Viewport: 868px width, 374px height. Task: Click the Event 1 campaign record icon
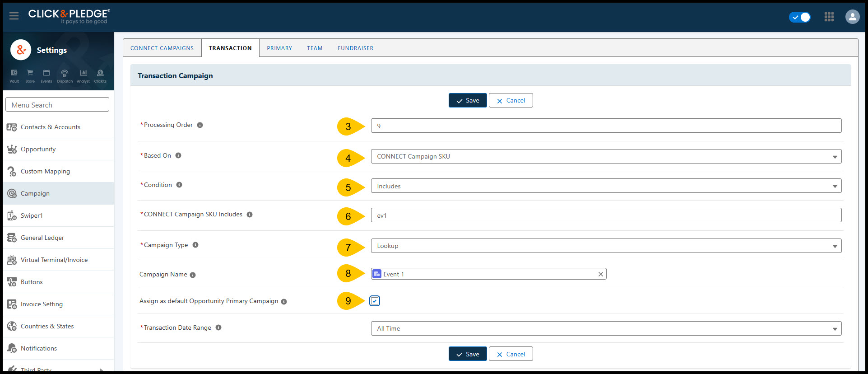coord(377,274)
